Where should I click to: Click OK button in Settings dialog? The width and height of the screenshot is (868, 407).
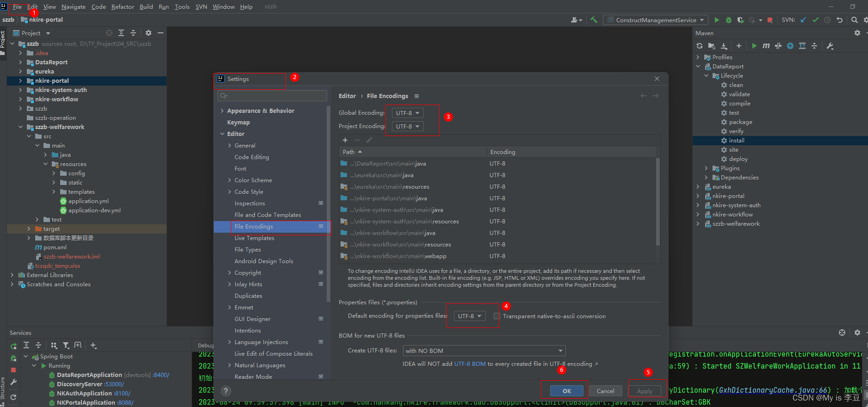567,391
